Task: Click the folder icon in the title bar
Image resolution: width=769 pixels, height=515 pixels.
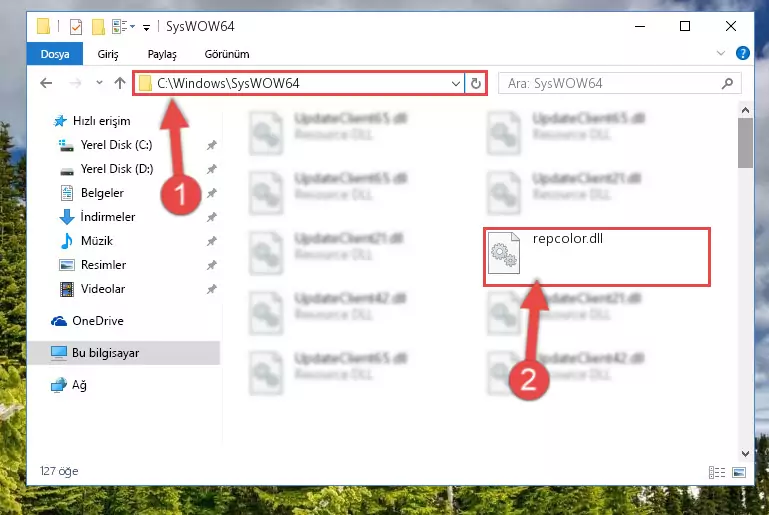Action: coord(43,26)
